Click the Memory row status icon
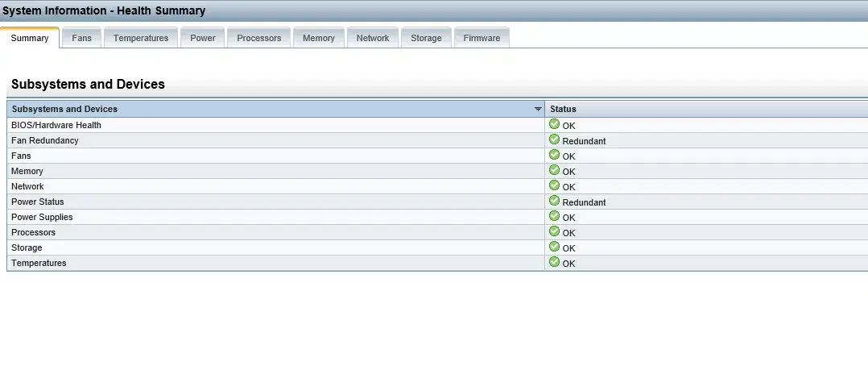The height and width of the screenshot is (391, 868). tap(554, 170)
